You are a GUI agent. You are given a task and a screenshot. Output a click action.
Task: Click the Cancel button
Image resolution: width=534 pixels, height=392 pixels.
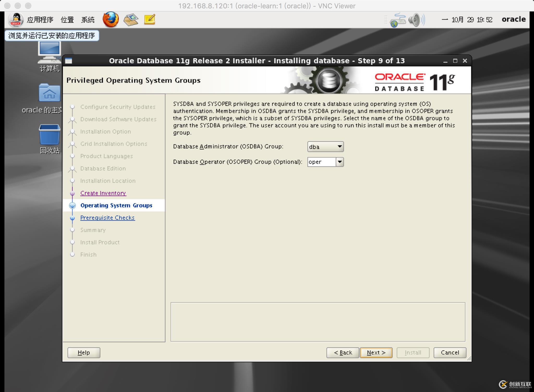click(450, 353)
